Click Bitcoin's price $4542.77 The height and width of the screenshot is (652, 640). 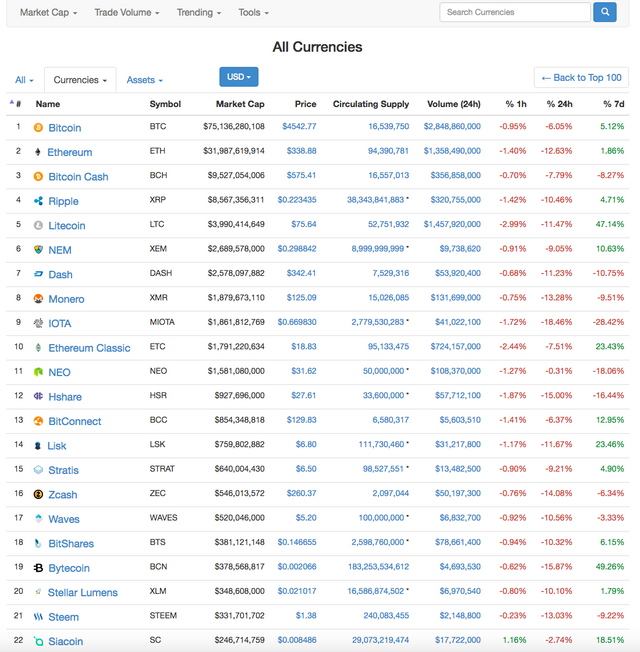click(299, 126)
